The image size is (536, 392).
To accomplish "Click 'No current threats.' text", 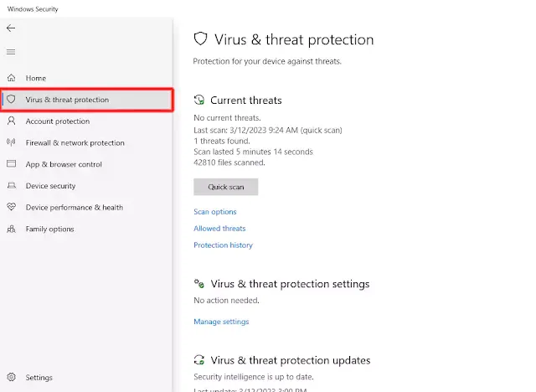I will tap(227, 118).
